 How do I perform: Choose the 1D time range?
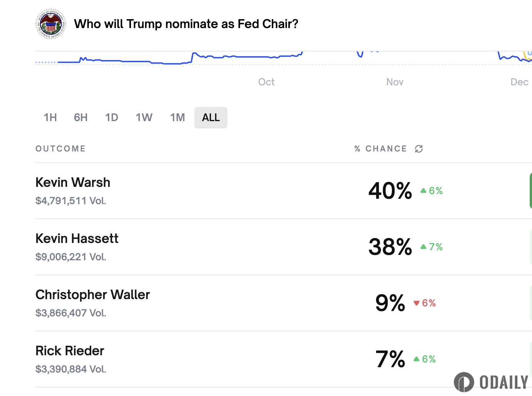pyautogui.click(x=112, y=118)
